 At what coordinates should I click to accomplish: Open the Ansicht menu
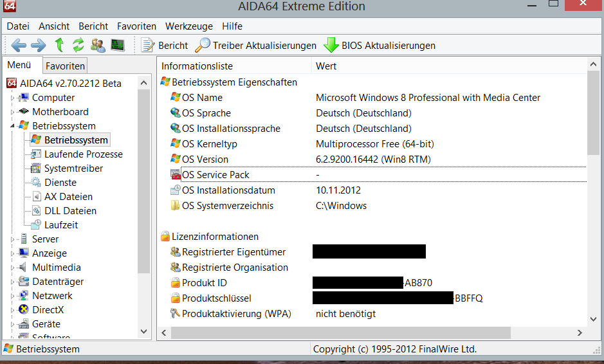click(54, 26)
